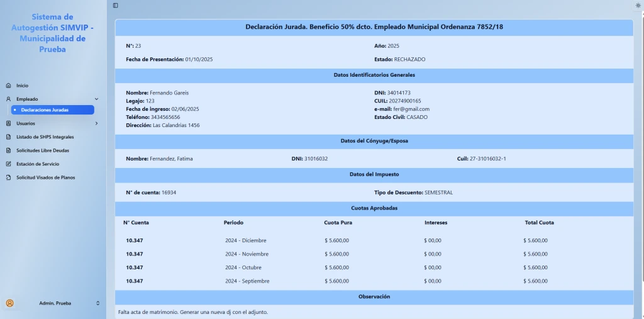644x319 pixels.
Task: Click the Total Cuota column header
Action: 539,222
